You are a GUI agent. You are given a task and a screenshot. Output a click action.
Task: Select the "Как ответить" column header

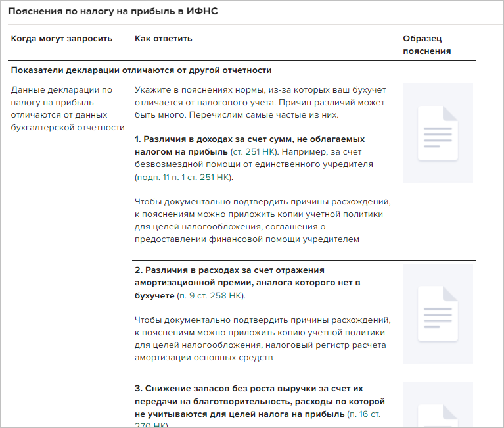pyautogui.click(x=164, y=39)
